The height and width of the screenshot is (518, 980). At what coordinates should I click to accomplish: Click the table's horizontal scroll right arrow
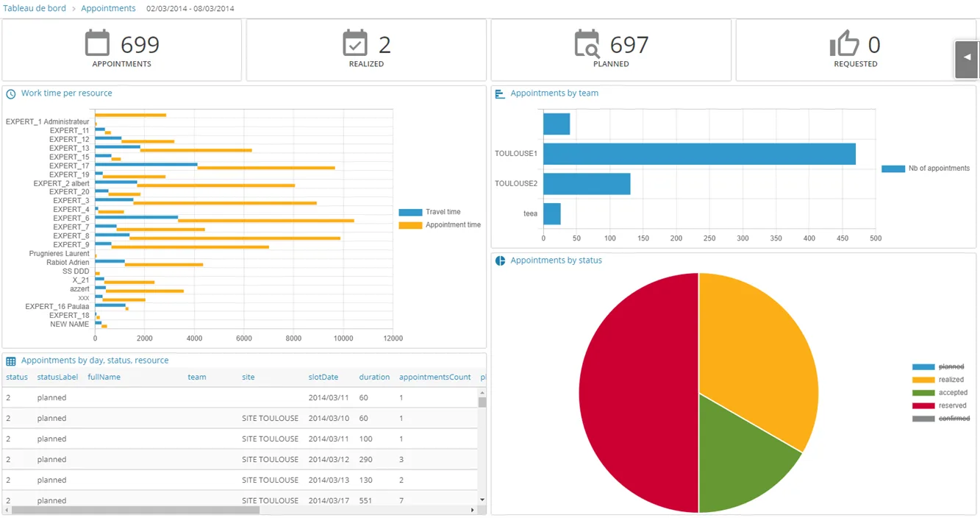click(x=473, y=510)
